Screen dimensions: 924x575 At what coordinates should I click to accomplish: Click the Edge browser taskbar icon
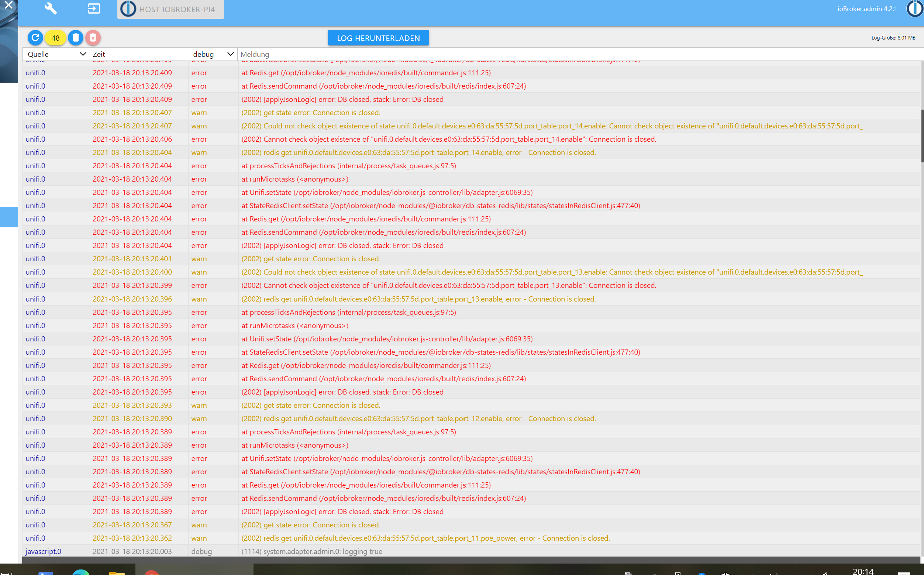pyautogui.click(x=80, y=572)
